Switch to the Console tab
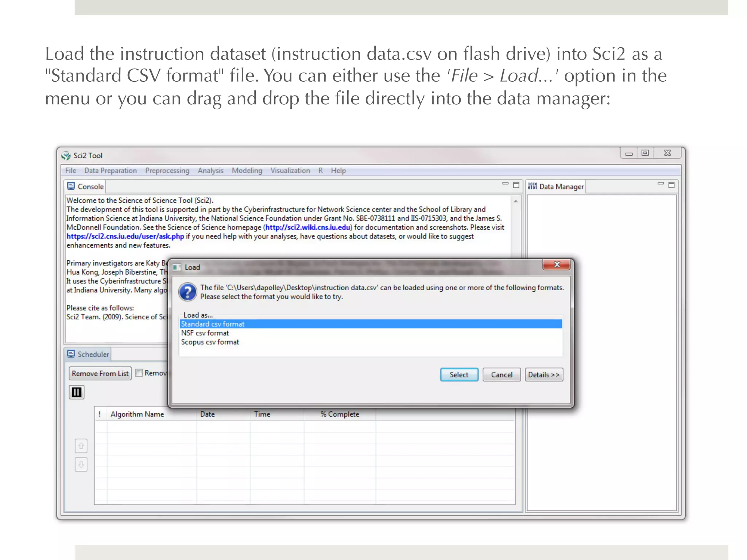747x560 pixels. [85, 186]
